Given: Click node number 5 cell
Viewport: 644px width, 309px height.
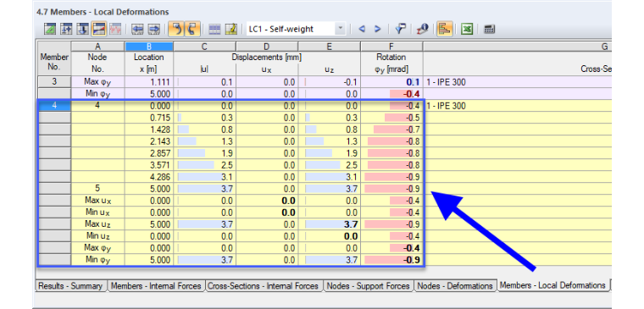Looking at the screenshot, I should tap(97, 189).
